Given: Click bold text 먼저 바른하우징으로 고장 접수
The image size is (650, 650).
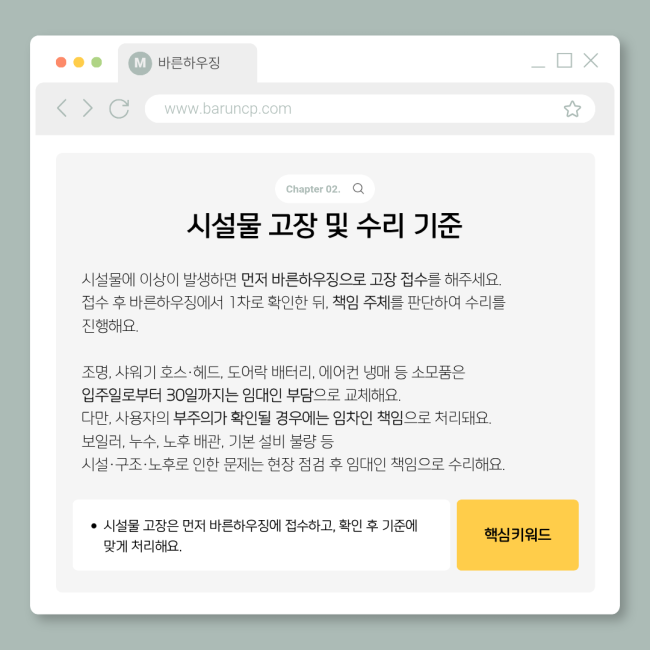Looking at the screenshot, I should coord(334,279).
